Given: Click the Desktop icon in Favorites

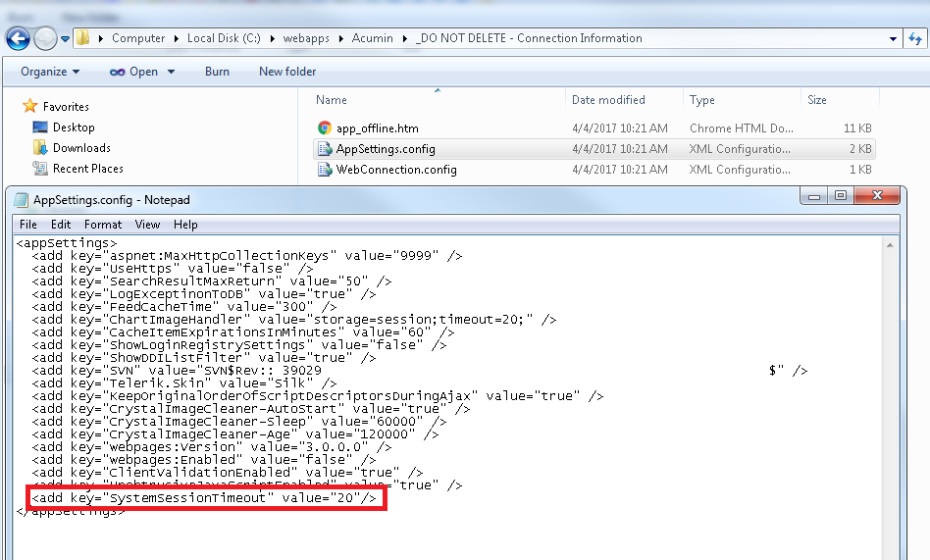Looking at the screenshot, I should pyautogui.click(x=40, y=127).
